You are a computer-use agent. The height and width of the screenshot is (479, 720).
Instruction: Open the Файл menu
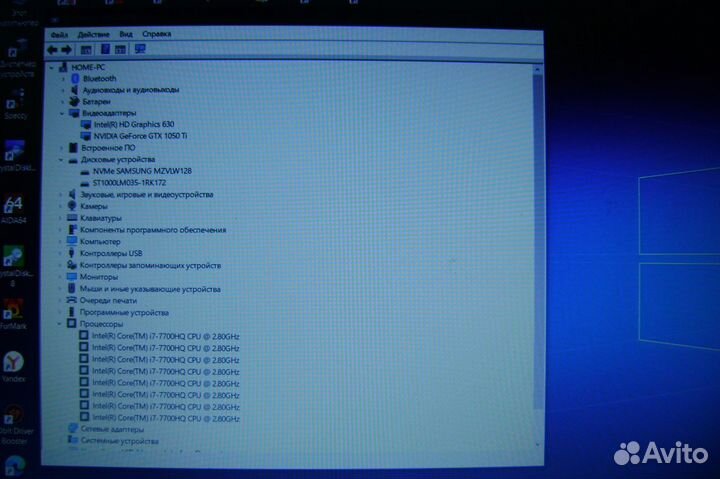(x=59, y=35)
